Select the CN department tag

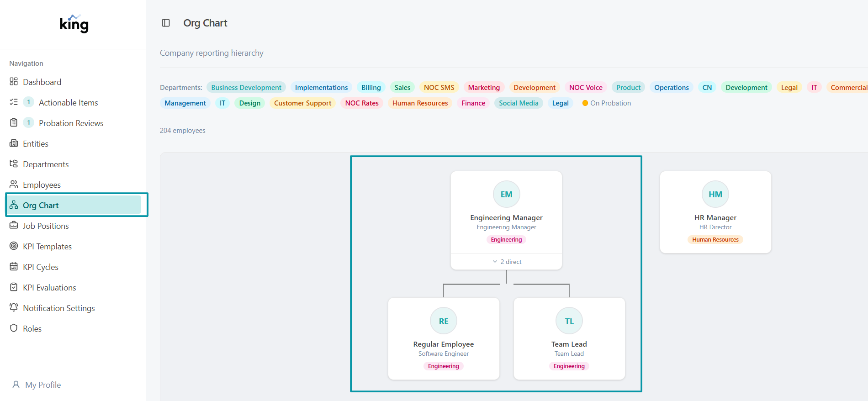707,87
